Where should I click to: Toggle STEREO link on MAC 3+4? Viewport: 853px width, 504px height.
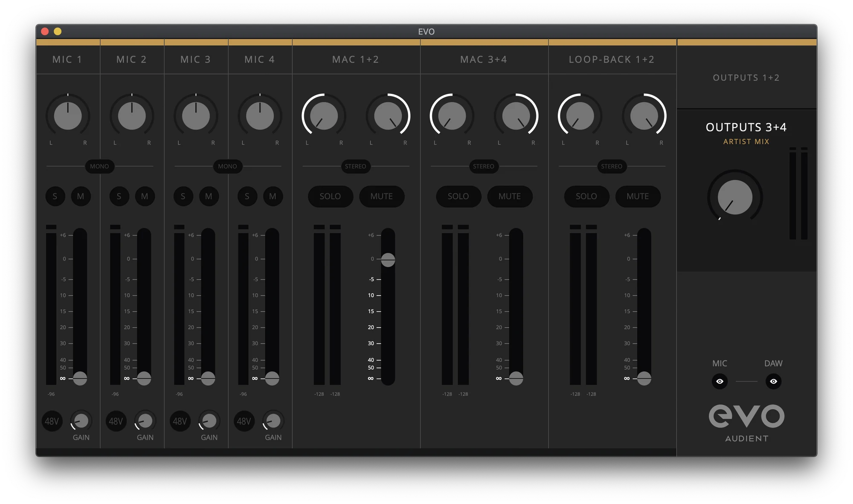click(x=484, y=166)
